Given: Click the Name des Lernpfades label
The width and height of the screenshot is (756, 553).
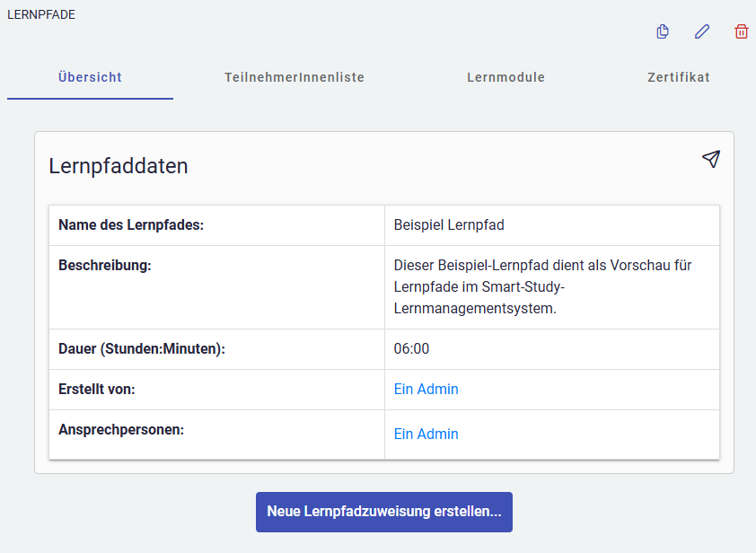Looking at the screenshot, I should tap(131, 225).
